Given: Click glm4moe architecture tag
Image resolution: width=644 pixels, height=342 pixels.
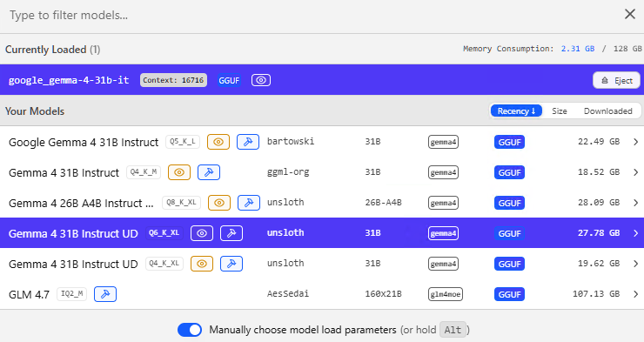Looking at the screenshot, I should point(446,294).
